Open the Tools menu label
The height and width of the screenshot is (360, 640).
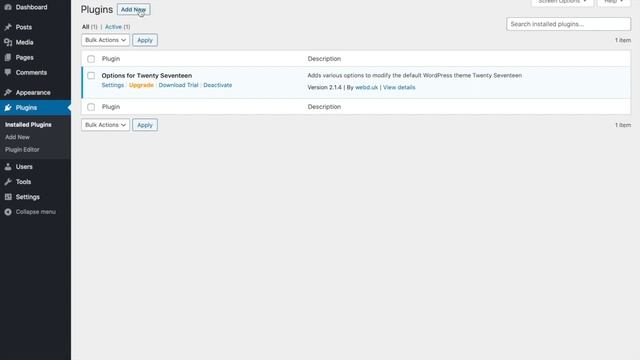pyautogui.click(x=23, y=182)
